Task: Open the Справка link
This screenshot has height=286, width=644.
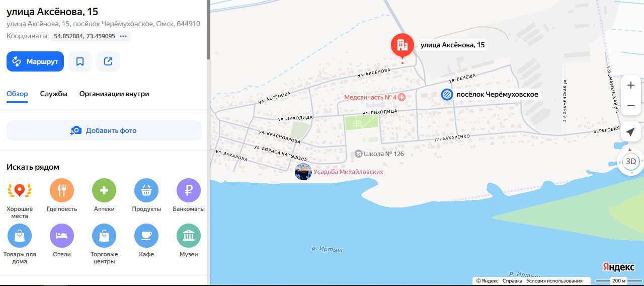Action: 512,281
